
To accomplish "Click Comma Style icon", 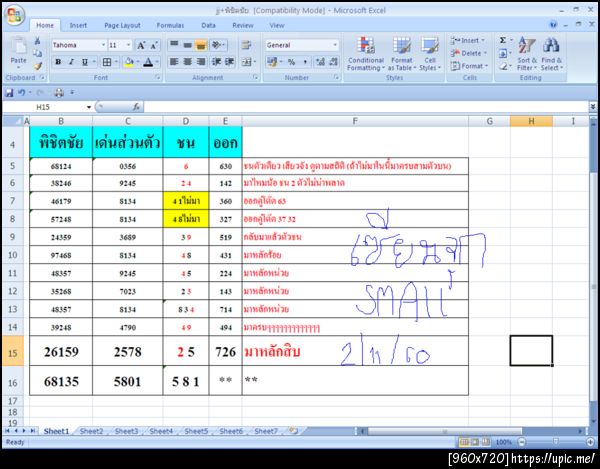I will coord(305,62).
